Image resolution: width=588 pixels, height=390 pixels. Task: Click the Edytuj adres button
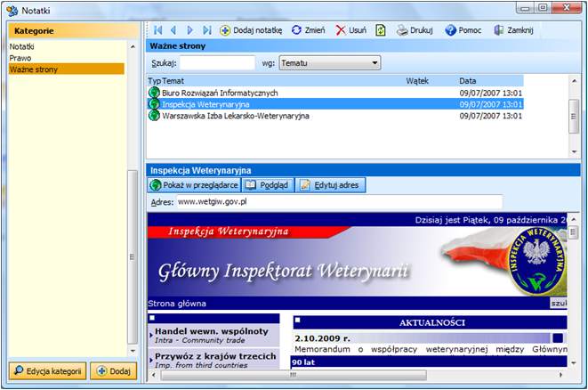[x=330, y=185]
